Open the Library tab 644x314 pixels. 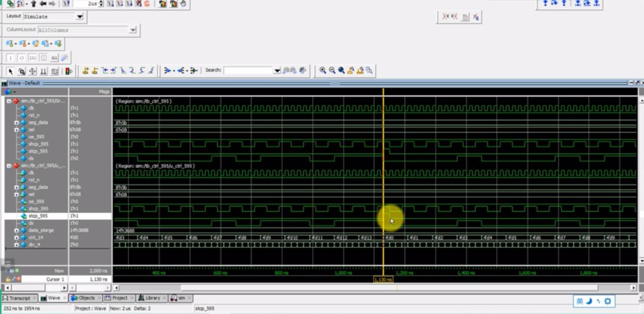151,298
